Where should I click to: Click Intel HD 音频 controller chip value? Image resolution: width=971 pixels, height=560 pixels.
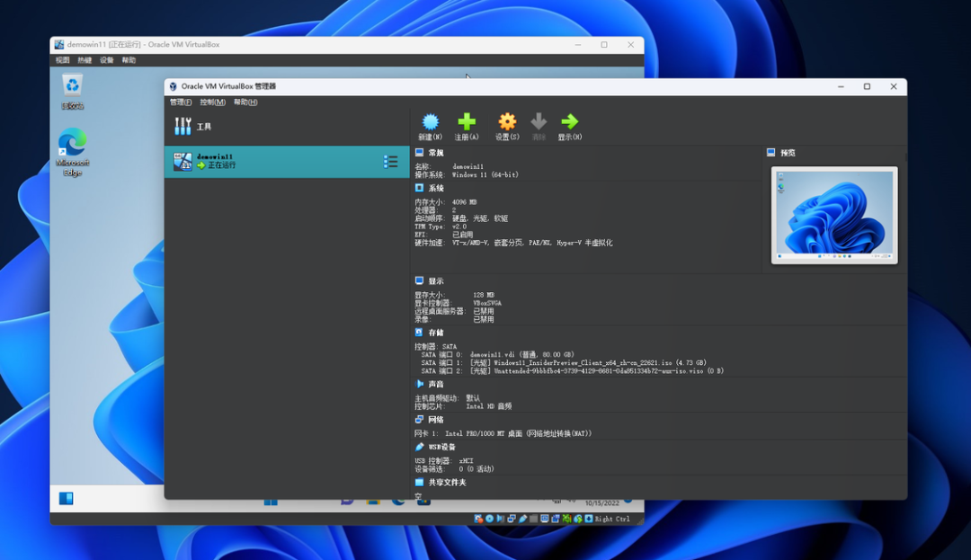click(488, 406)
